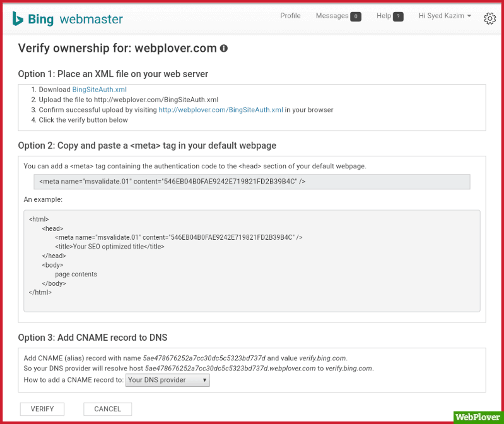Click the Option 2 meta tag heading

[x=147, y=146]
